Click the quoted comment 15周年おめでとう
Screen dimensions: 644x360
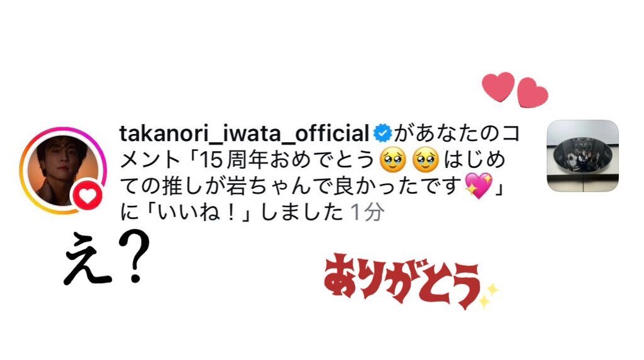[287, 160]
